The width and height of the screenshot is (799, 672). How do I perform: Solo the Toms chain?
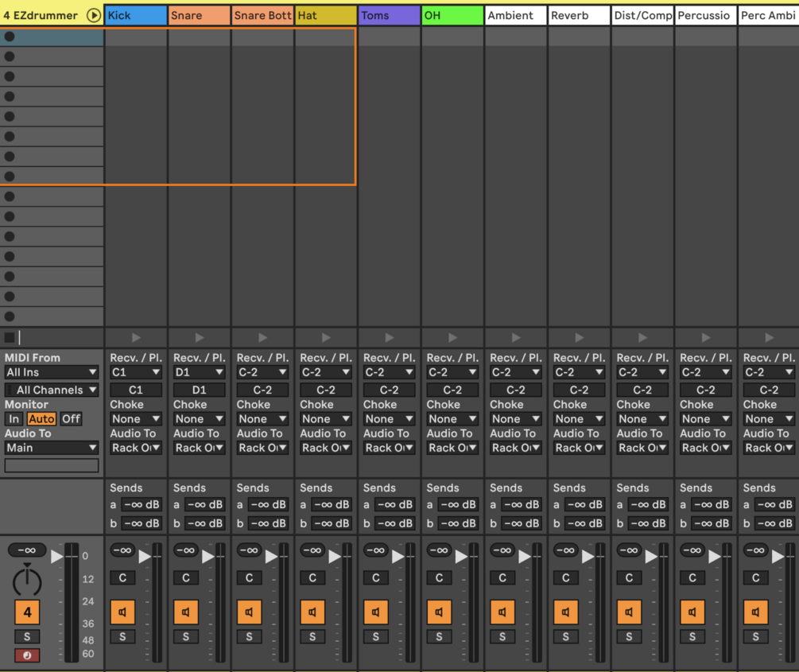[375, 636]
